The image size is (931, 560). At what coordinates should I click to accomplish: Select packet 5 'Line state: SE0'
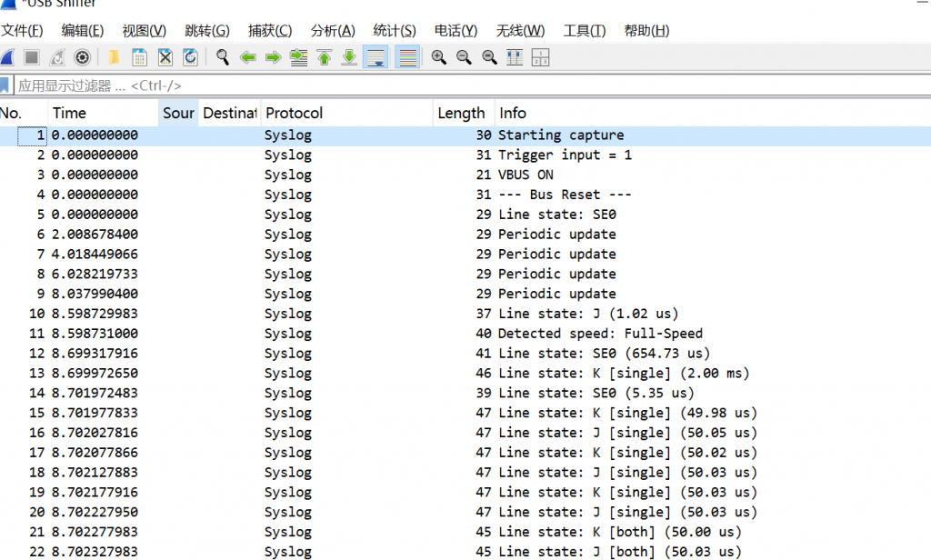coord(465,215)
